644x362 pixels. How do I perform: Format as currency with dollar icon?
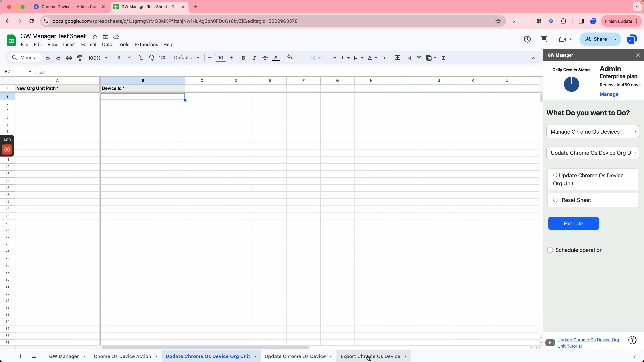[x=119, y=58]
